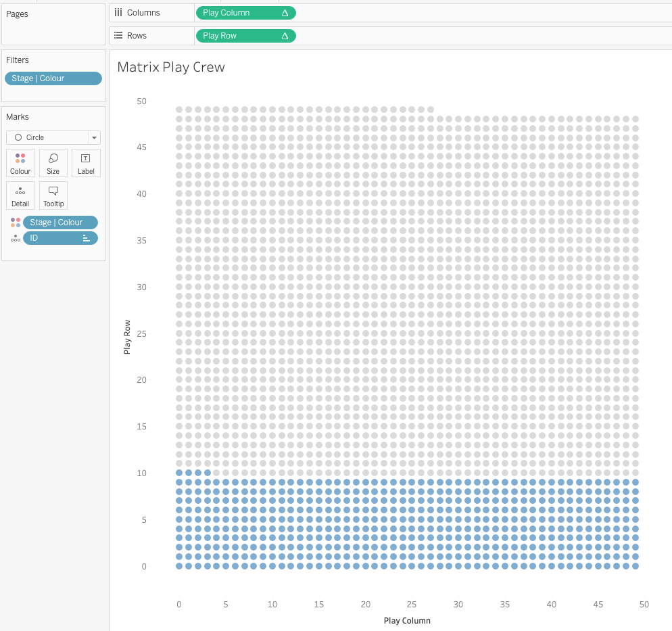The height and width of the screenshot is (631, 672).
Task: Click the Play Row pill text
Action: coord(220,36)
